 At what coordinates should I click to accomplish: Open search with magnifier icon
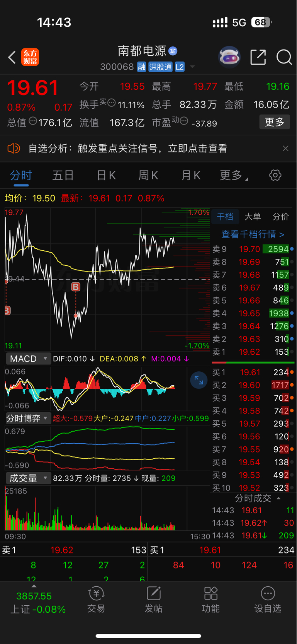(x=284, y=57)
